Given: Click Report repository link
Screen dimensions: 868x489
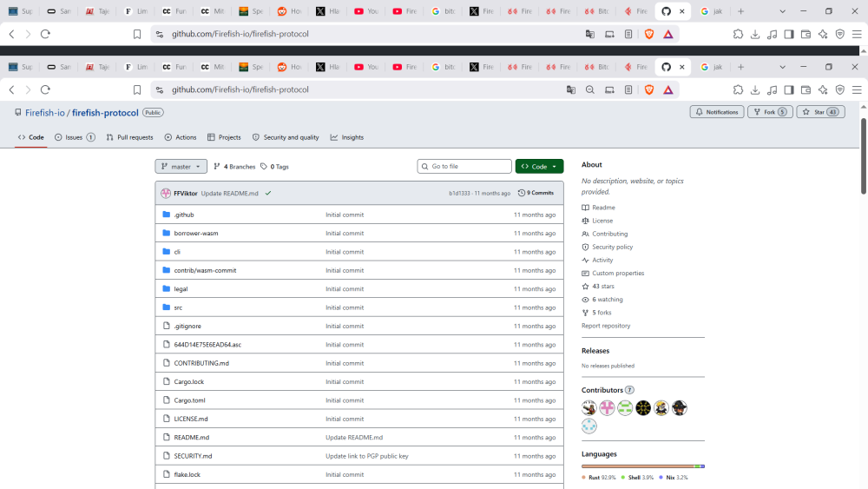Looking at the screenshot, I should [606, 326].
